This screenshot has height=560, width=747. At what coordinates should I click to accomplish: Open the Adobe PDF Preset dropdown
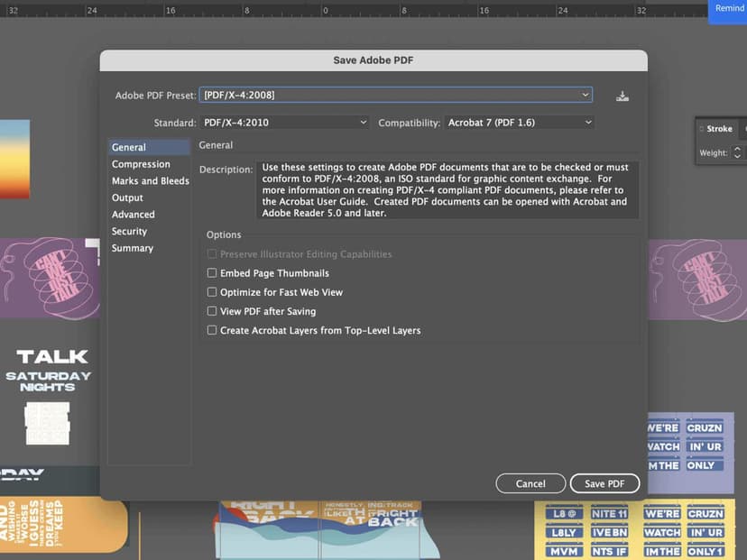click(395, 95)
